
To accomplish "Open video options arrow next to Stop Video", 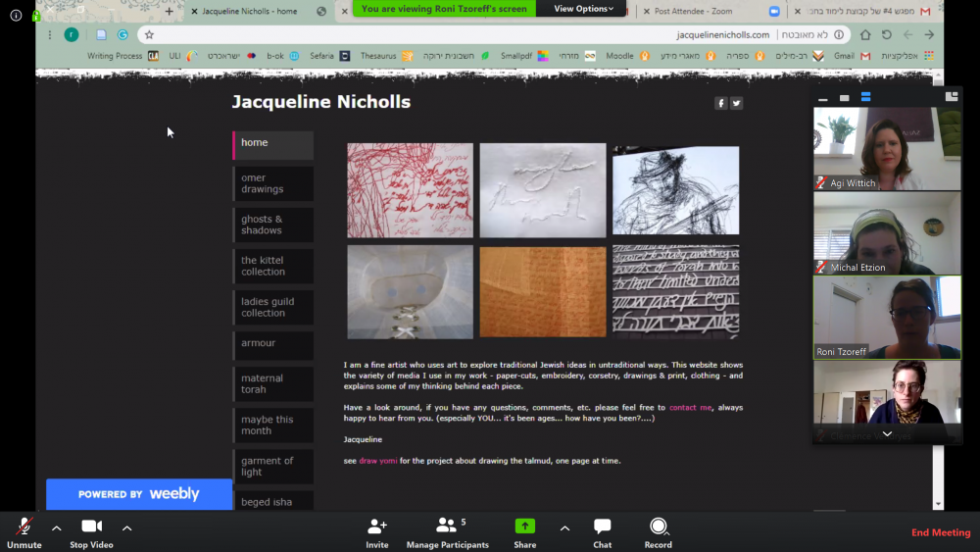I will [x=126, y=528].
